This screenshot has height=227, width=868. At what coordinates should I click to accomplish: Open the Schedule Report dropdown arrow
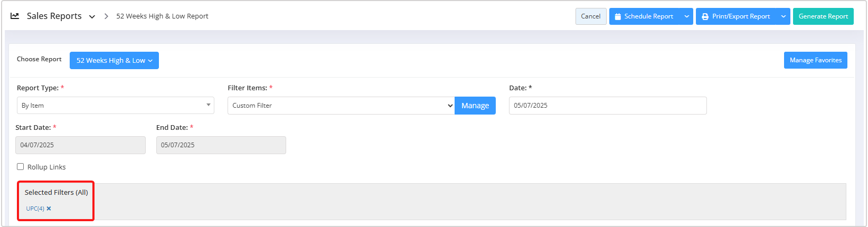point(686,16)
